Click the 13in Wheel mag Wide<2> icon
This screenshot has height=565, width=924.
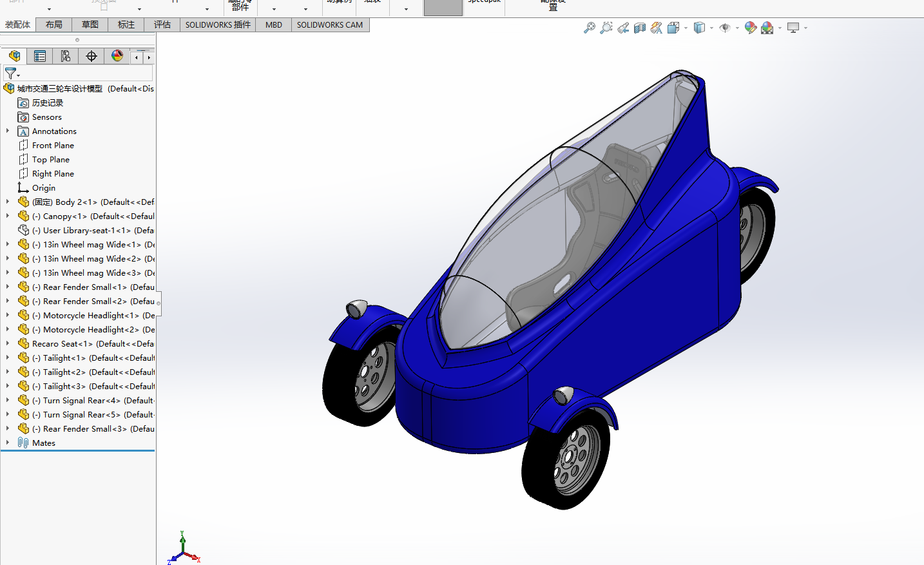coord(24,258)
